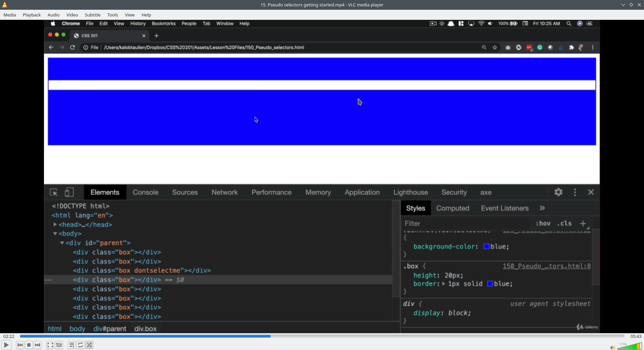This screenshot has height=350, width=644.
Task: Switch to the Console tab
Action: coord(146,192)
